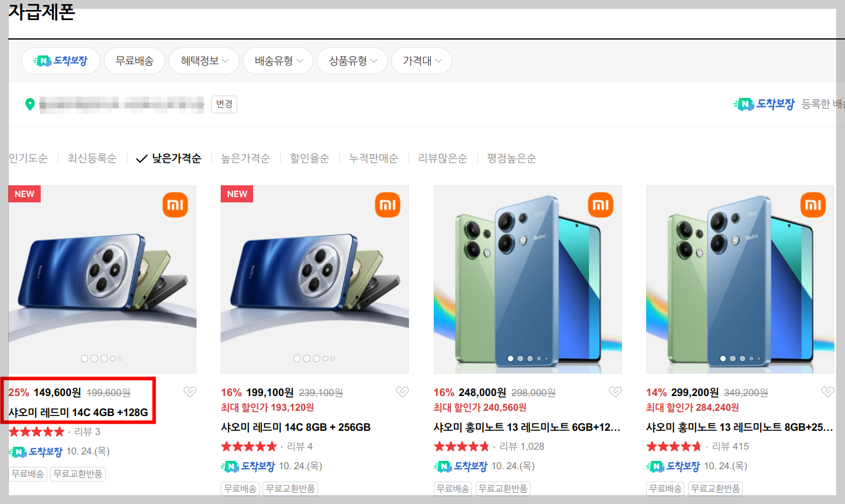Open product 샤오미 레드미 14C 4GB +128G

78,412
